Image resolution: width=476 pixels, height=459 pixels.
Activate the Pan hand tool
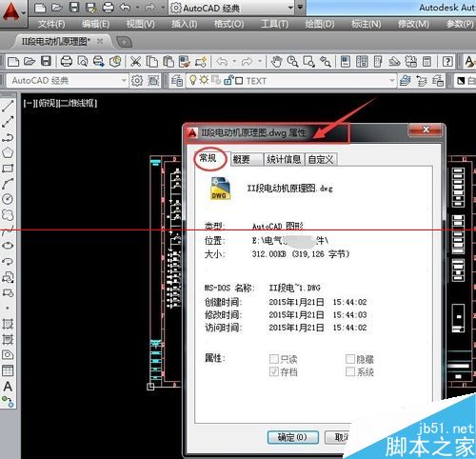276,61
